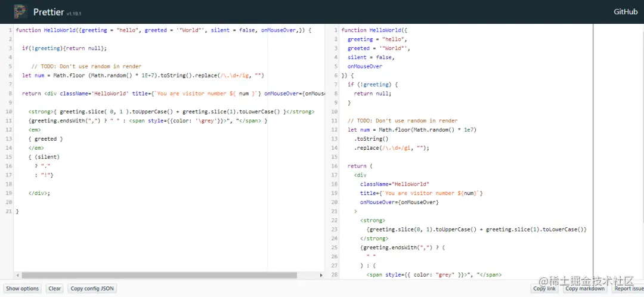The height and width of the screenshot is (297, 644).
Task: Click output line 'return null;'
Action: point(373,93)
